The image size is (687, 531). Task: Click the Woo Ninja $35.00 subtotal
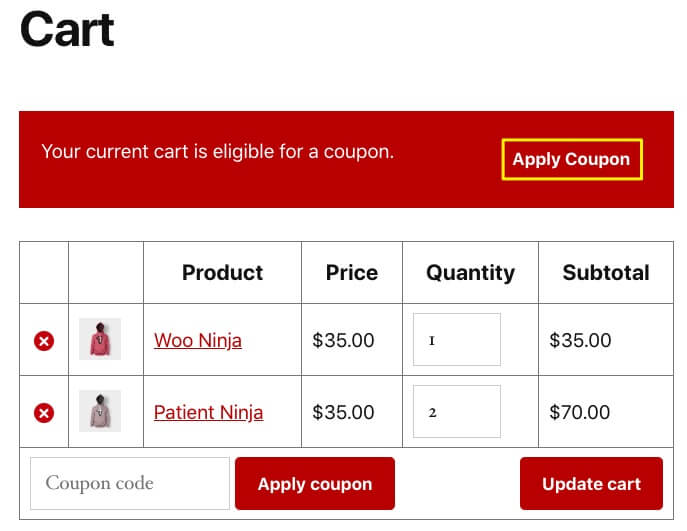click(580, 341)
